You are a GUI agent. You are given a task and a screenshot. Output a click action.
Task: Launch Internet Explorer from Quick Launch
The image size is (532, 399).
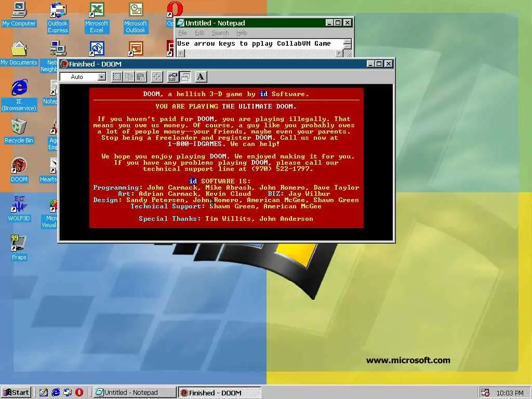(x=56, y=393)
